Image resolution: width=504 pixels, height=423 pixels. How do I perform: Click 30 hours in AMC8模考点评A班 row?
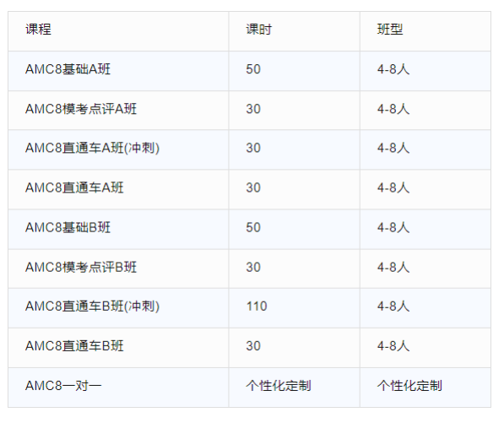click(253, 109)
